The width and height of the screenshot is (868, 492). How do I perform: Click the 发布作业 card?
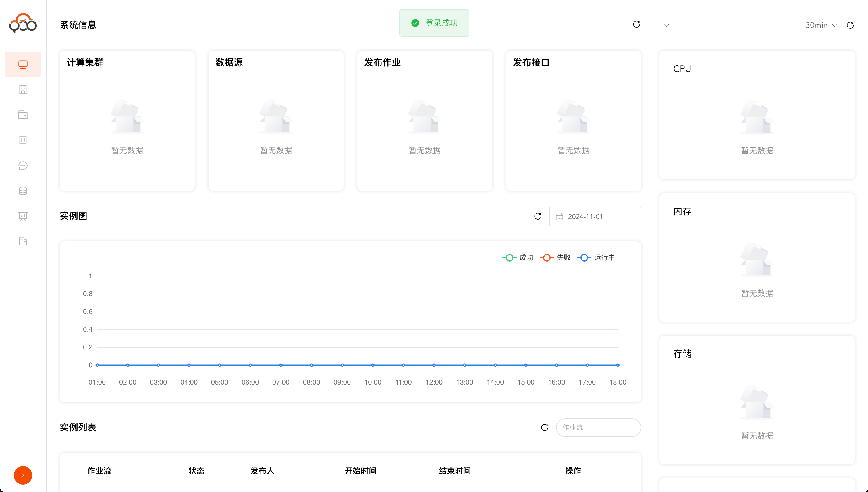click(x=425, y=121)
